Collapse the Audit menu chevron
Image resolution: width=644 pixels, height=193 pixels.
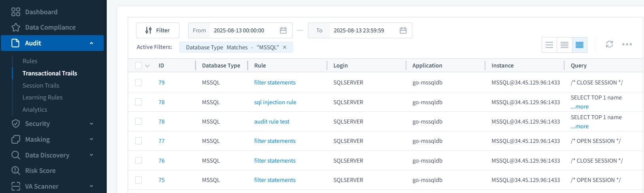click(x=91, y=43)
